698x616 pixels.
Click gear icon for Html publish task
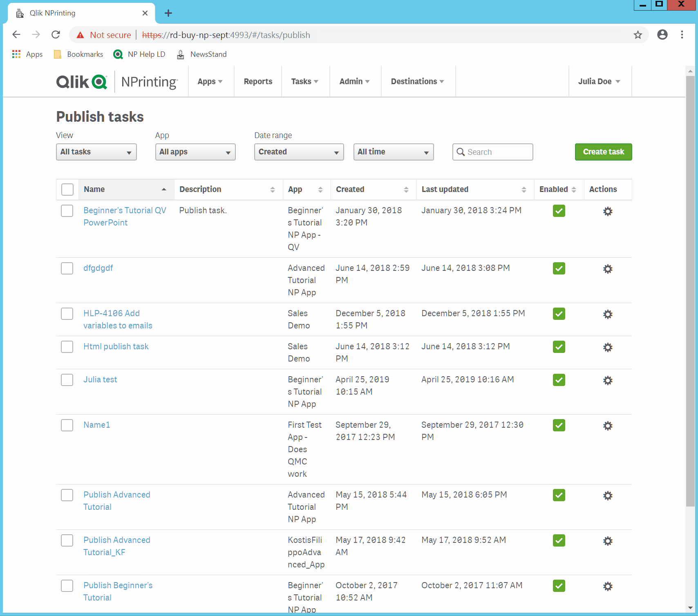click(608, 347)
